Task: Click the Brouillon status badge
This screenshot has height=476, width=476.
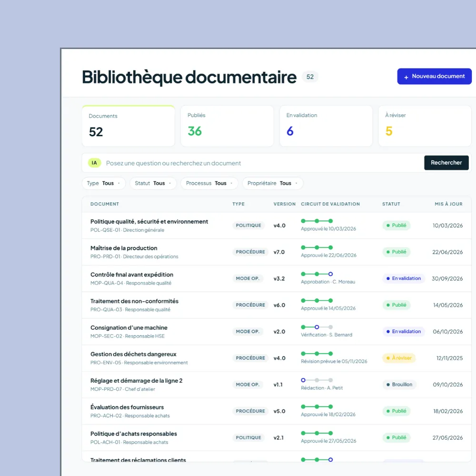Action: [x=399, y=385]
